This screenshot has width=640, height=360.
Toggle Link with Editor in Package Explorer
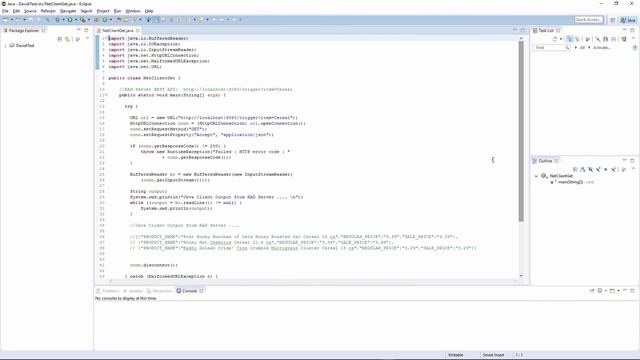67,39
